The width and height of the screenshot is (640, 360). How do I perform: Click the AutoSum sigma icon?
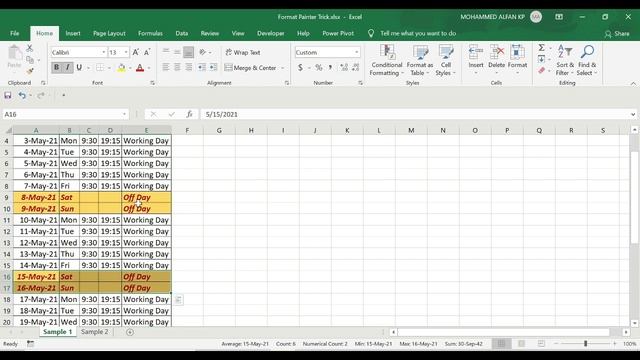tap(542, 48)
